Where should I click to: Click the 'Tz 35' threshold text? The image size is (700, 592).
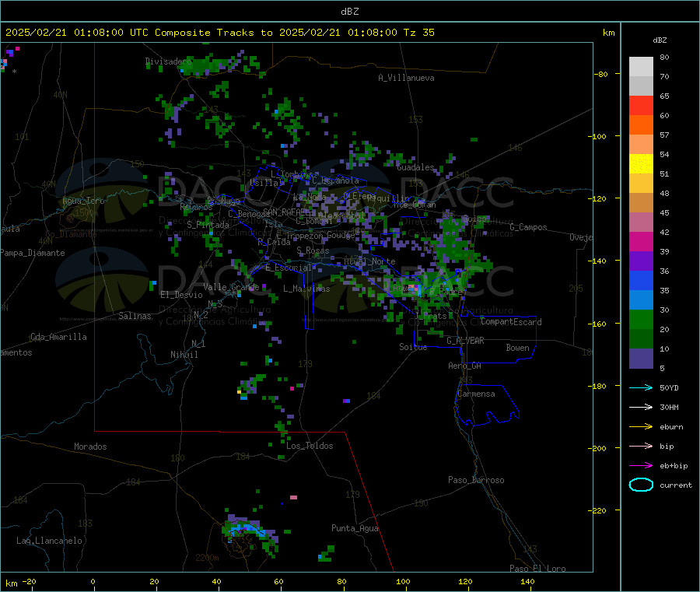coord(418,33)
